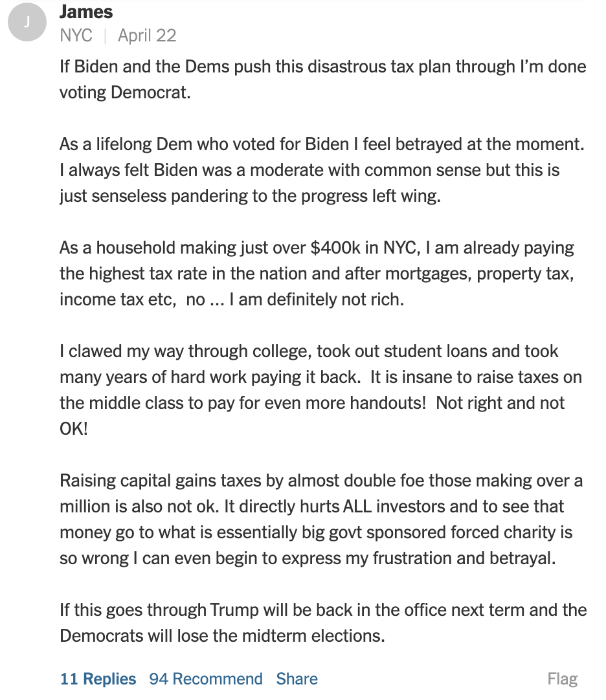Click the words "voting Democrat."
Viewport: 606px width, 700px height.
click(x=125, y=93)
